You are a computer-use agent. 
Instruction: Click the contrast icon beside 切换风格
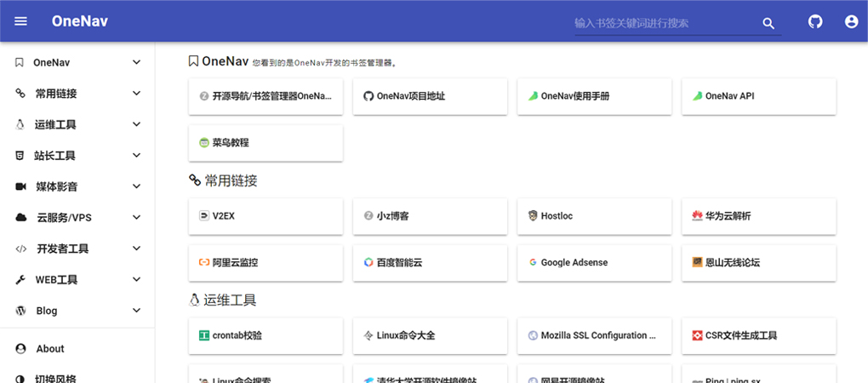click(20, 379)
